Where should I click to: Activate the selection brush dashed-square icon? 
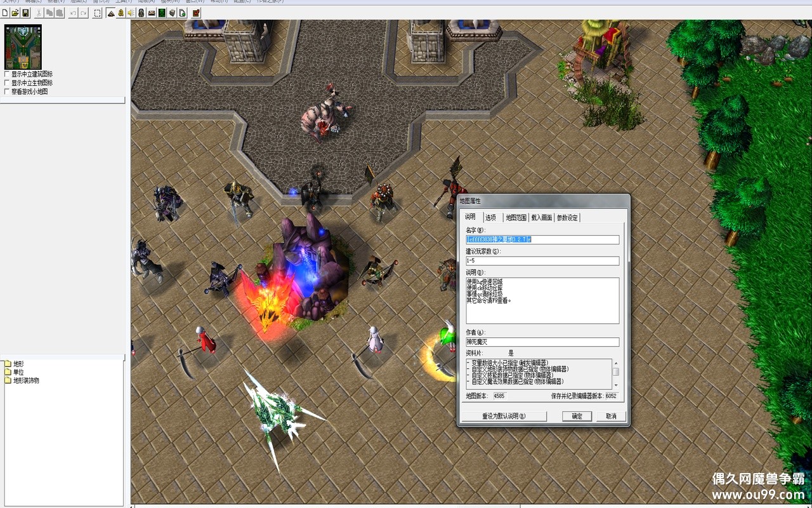tap(97, 13)
